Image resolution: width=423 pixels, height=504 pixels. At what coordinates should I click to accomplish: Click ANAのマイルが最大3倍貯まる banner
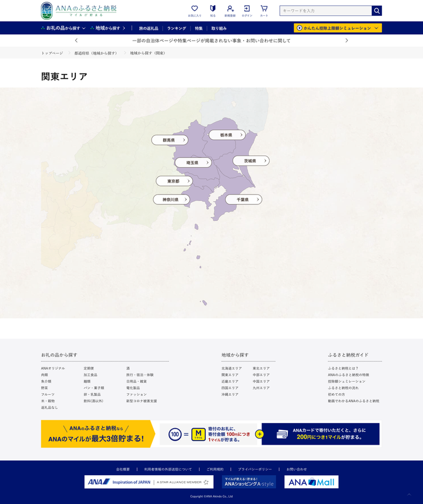[211, 434]
